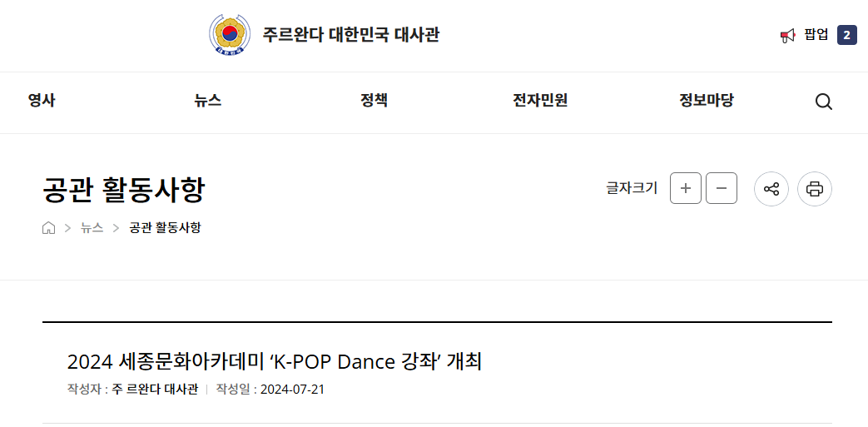
Task: Open the search magnifier icon
Action: [x=824, y=102]
